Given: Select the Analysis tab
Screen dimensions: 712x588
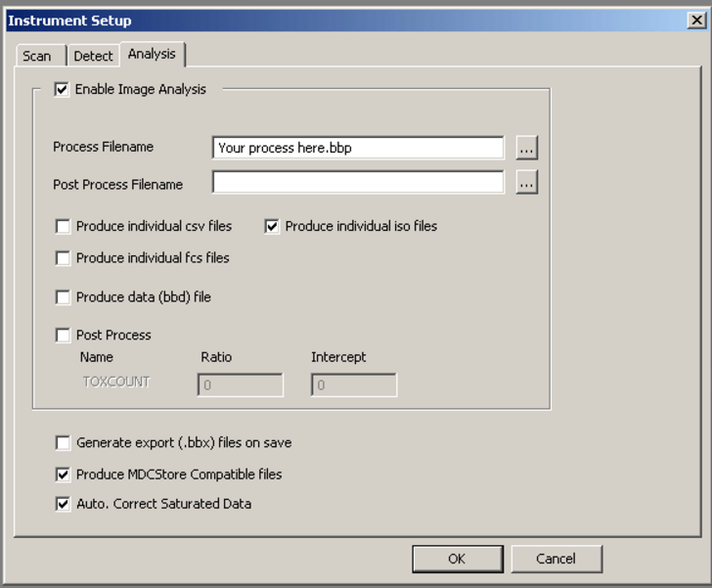Looking at the screenshot, I should click(x=151, y=54).
